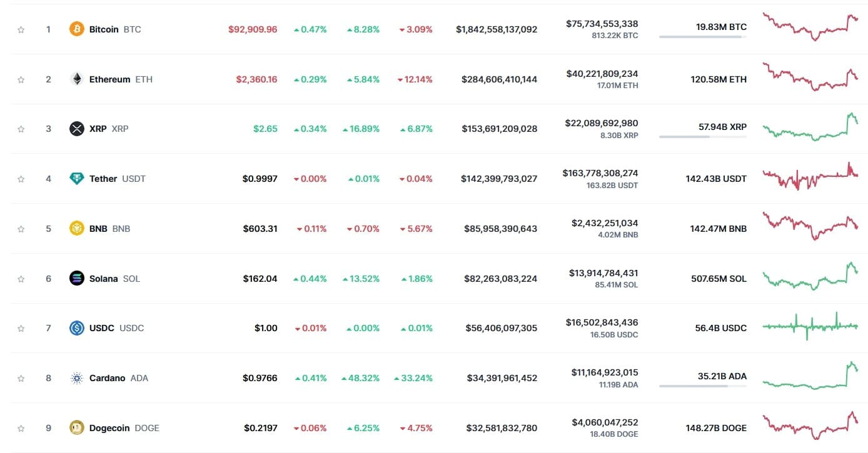The height and width of the screenshot is (453, 868).
Task: Click Bitcoin's circulating supply progress bar
Action: [x=702, y=37]
